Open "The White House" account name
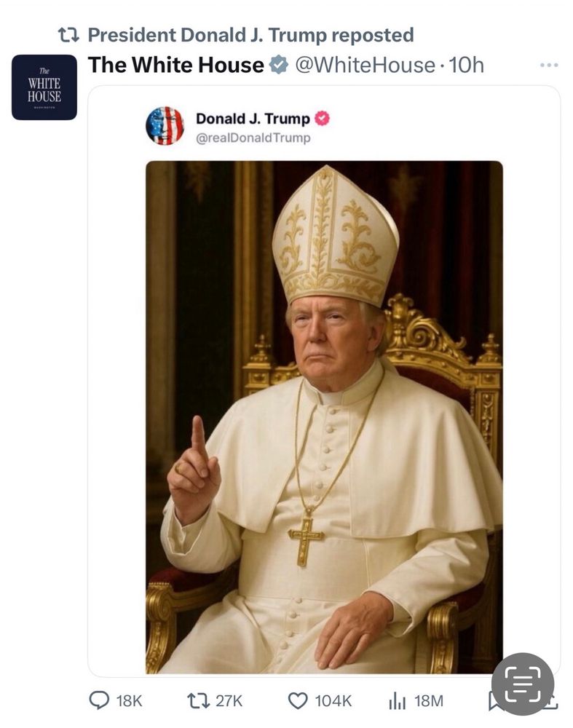The width and height of the screenshot is (573, 728). tap(175, 66)
